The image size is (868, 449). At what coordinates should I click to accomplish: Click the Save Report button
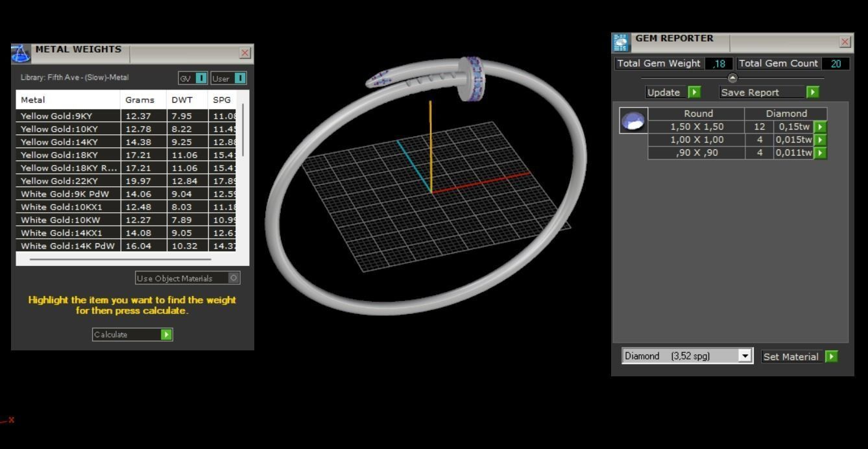(x=769, y=92)
